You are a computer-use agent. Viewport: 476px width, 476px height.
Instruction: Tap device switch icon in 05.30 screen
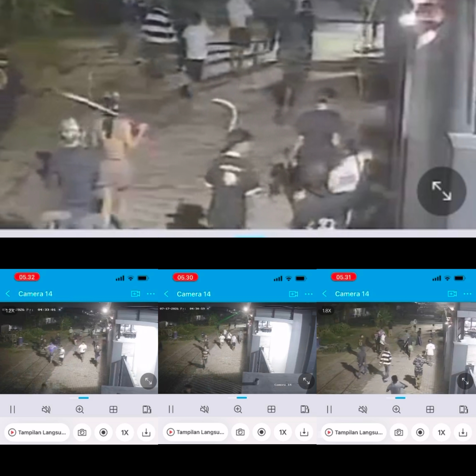pos(305,409)
